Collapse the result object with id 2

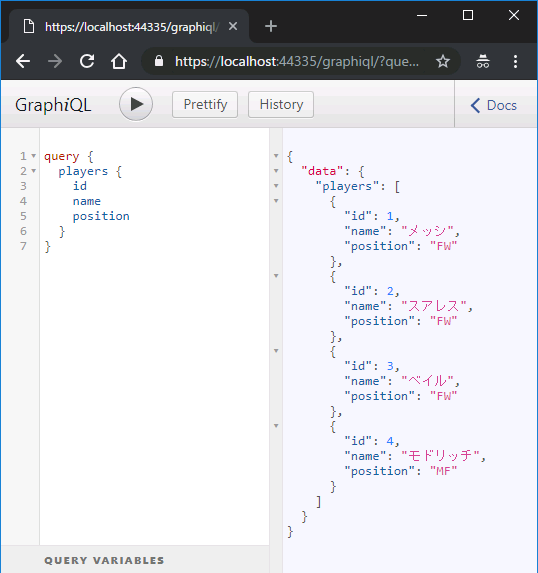click(276, 276)
